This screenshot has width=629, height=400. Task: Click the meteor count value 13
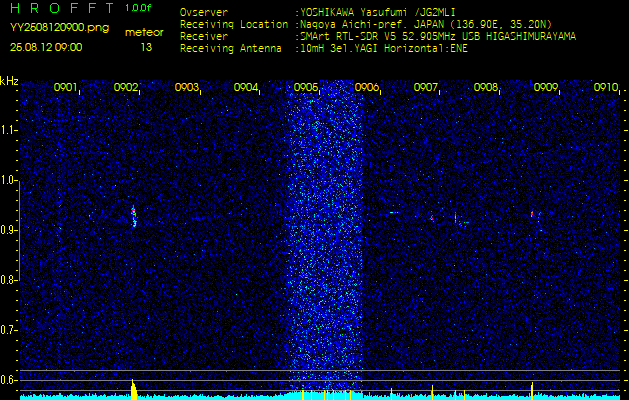(x=146, y=47)
